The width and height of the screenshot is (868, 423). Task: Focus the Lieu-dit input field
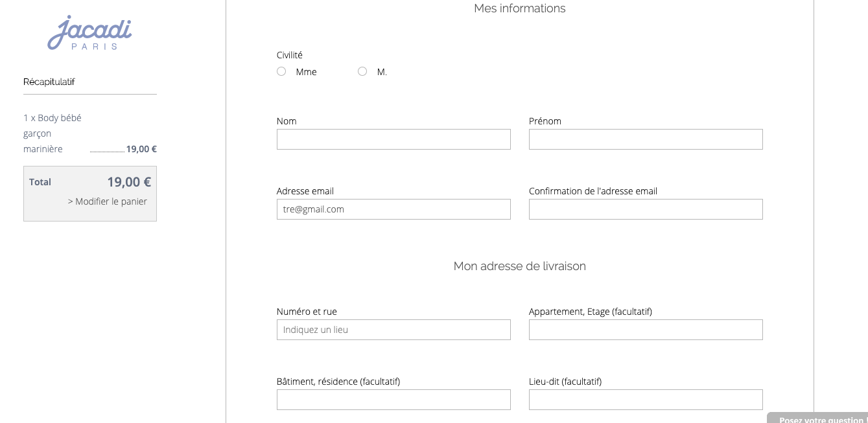click(x=646, y=400)
